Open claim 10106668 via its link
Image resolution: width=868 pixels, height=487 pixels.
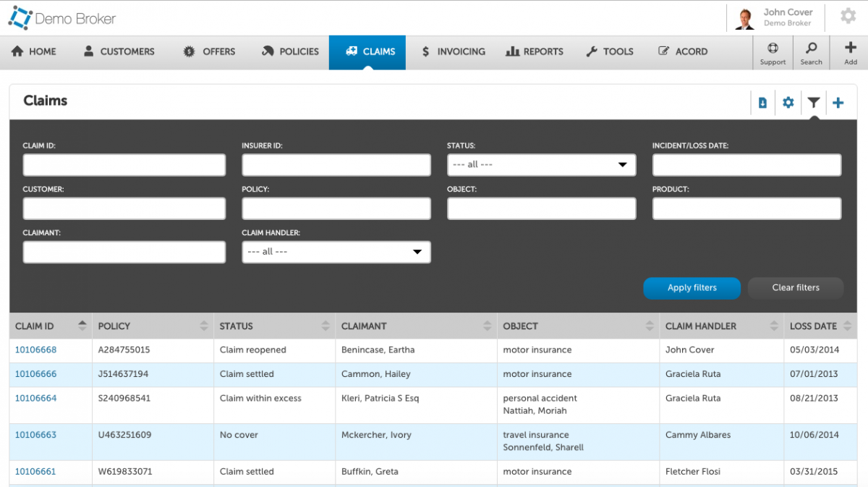coord(35,350)
